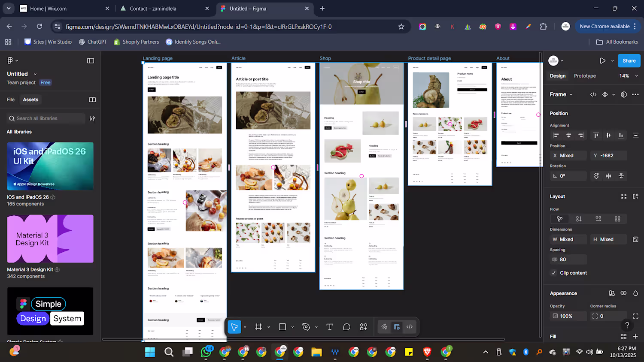Open the ChatGPT bookmark
644x362 pixels.
click(x=93, y=42)
